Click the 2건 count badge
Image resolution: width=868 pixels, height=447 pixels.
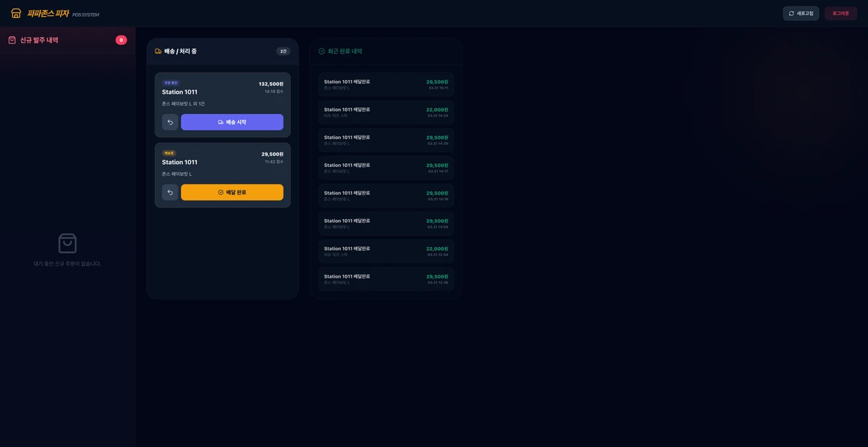pos(283,51)
